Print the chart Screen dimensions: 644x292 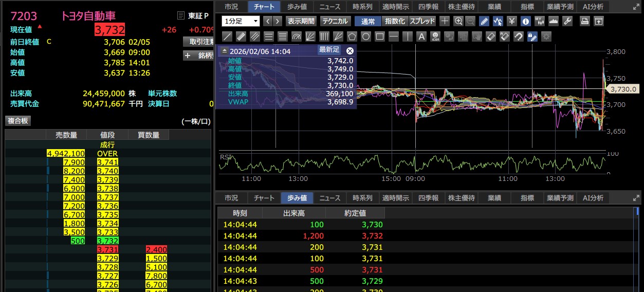584,21
